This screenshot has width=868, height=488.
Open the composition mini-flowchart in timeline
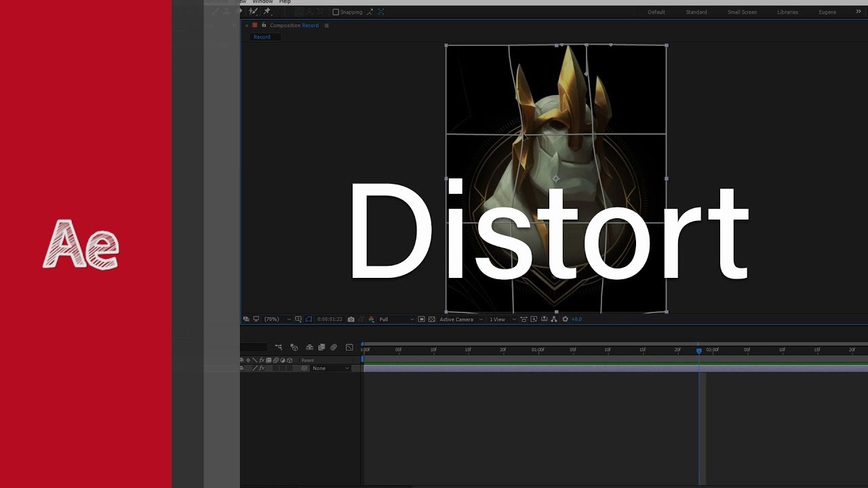click(x=279, y=347)
